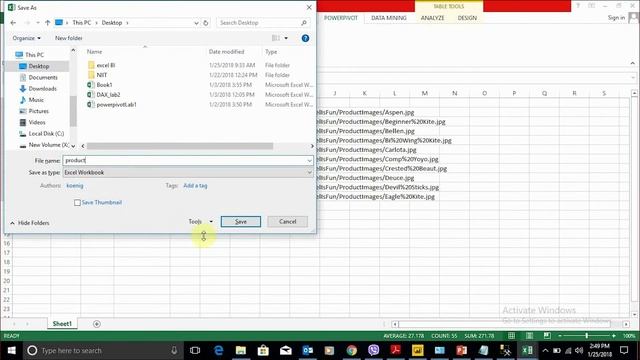Viewport: 640px width, 360px height.
Task: Open Task View on the taskbar
Action: click(195, 350)
